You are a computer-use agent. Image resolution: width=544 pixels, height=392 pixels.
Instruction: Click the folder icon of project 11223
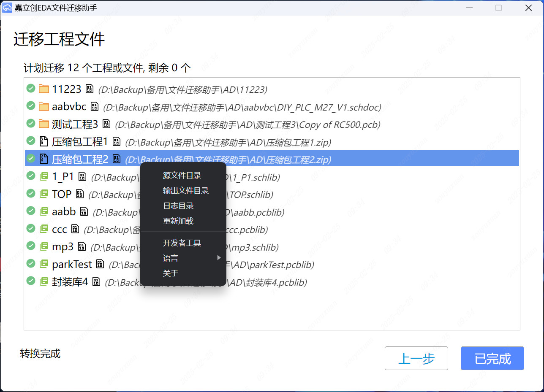[x=44, y=89]
